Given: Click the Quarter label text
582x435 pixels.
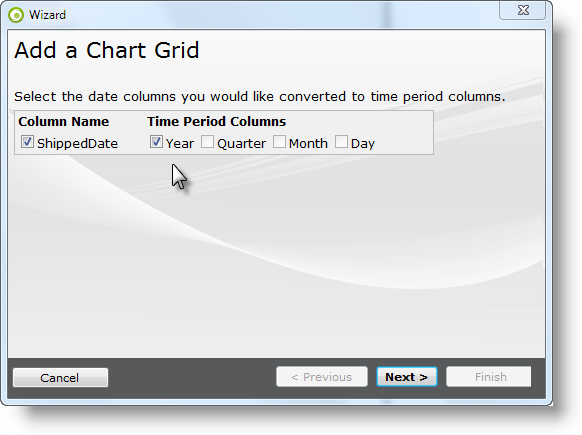Looking at the screenshot, I should point(241,143).
